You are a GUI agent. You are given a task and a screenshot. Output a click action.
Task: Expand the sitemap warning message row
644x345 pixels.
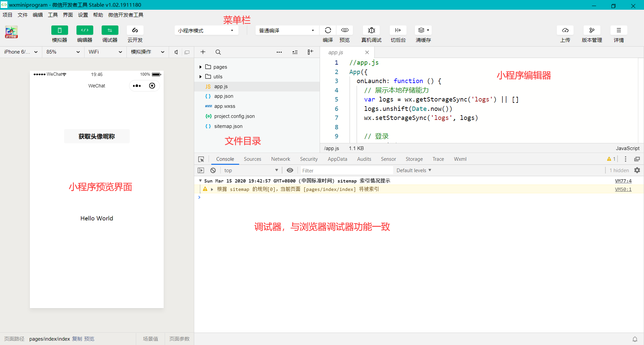212,189
